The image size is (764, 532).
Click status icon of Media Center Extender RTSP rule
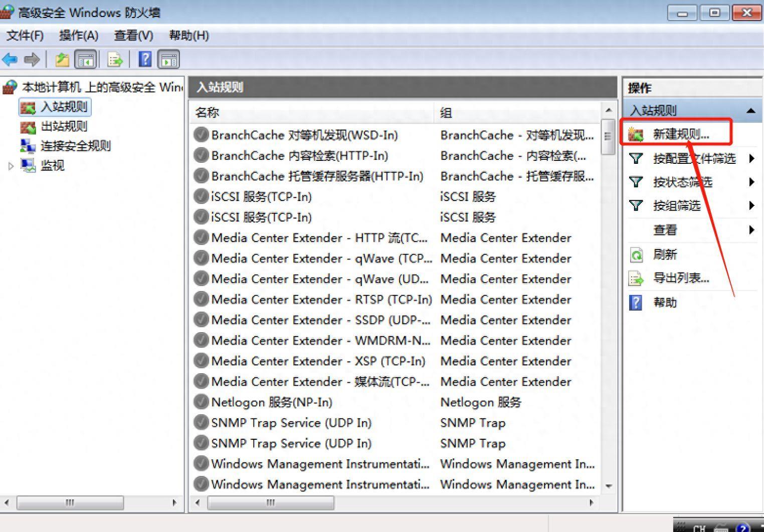(x=201, y=299)
